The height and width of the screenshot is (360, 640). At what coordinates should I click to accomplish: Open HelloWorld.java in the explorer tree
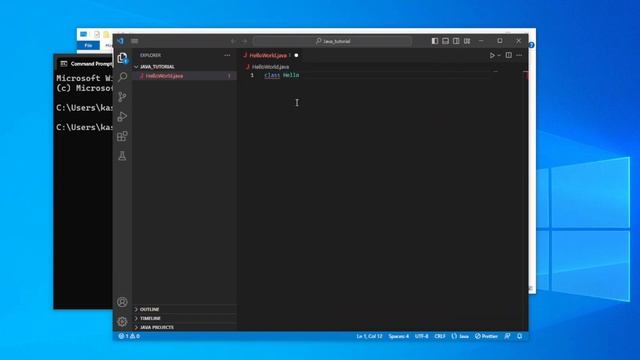tap(164, 76)
